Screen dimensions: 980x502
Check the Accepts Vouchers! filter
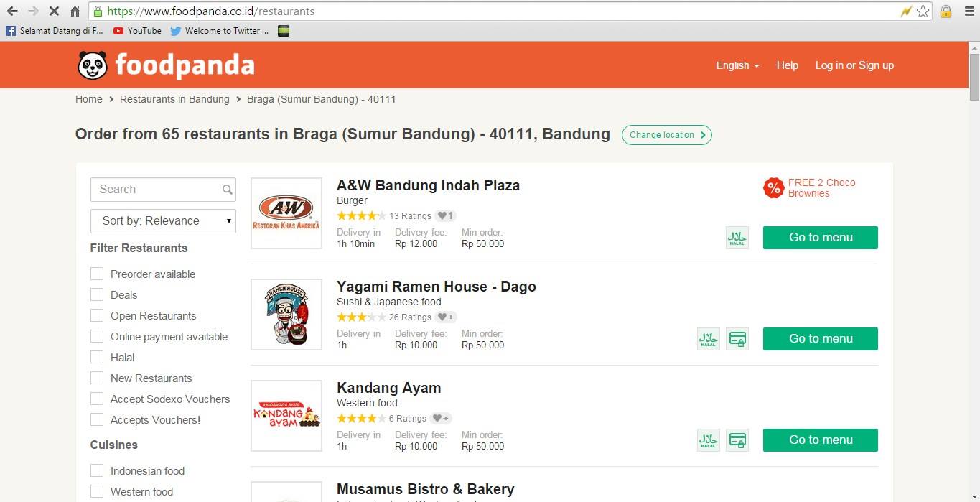pos(97,419)
